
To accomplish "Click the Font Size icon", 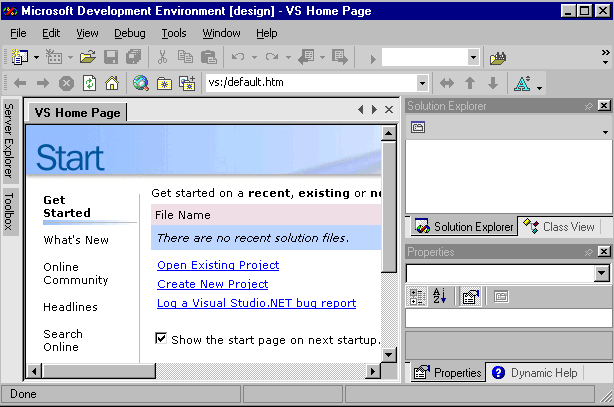I will pyautogui.click(x=522, y=83).
